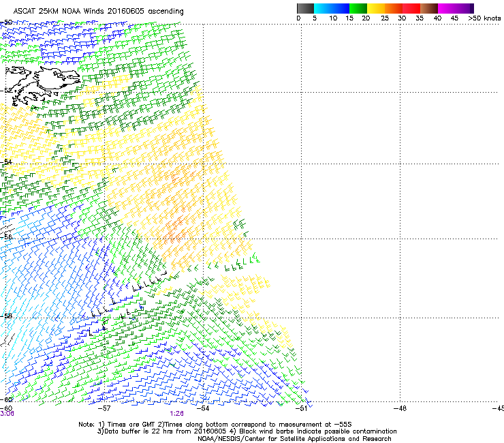Click the purple "1:26" pass time
504x443 pixels.
177,414
